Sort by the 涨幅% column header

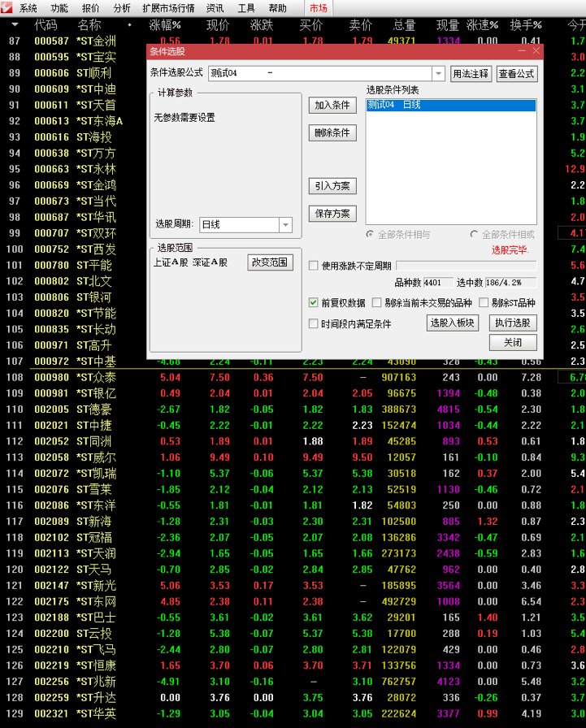[x=165, y=24]
